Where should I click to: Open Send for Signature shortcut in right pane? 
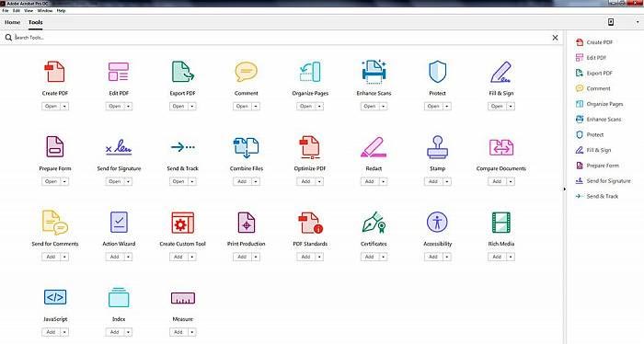pyautogui.click(x=603, y=180)
